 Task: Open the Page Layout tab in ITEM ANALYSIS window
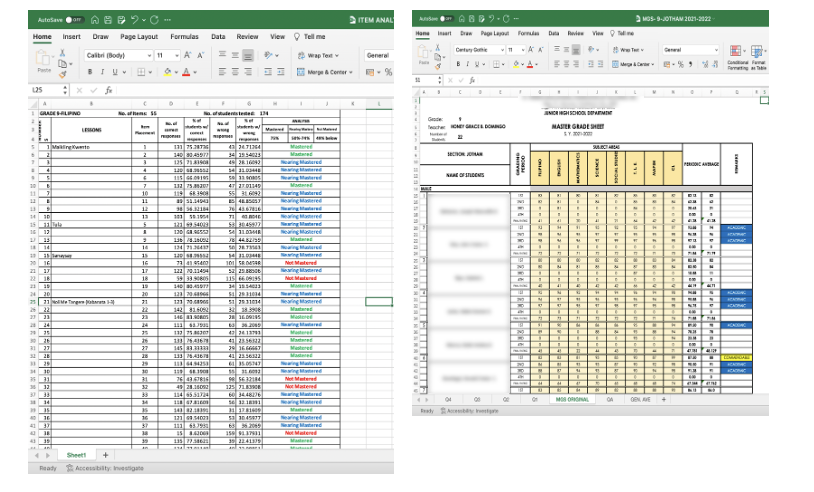(139, 37)
